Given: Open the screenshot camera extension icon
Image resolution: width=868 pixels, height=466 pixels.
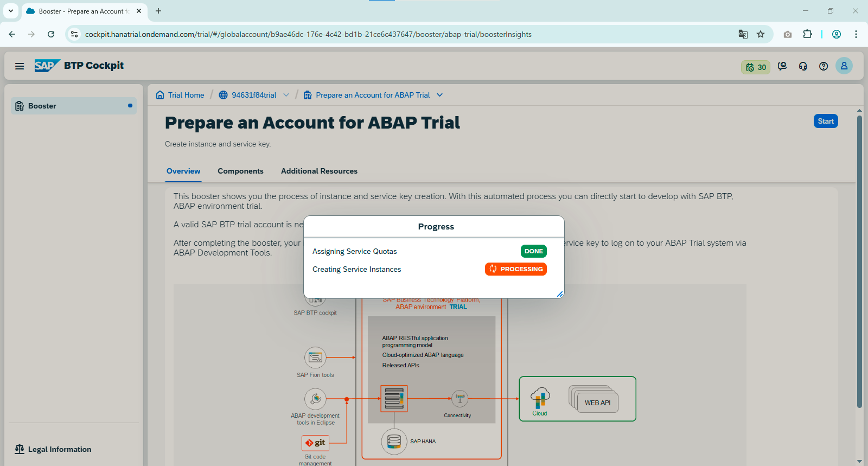Looking at the screenshot, I should [788, 34].
